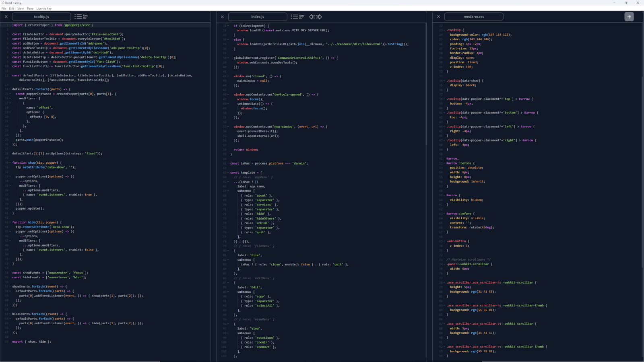Image resolution: width=644 pixels, height=362 pixels.
Task: Click the tooltip.js file selector box
Action: 41,16
